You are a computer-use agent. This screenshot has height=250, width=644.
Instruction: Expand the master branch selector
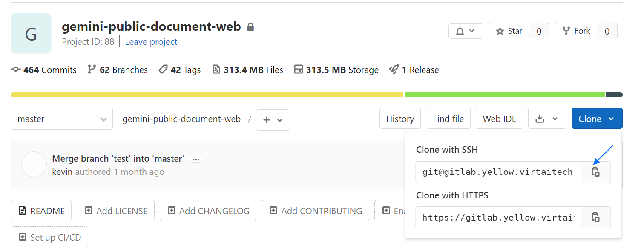coord(62,119)
